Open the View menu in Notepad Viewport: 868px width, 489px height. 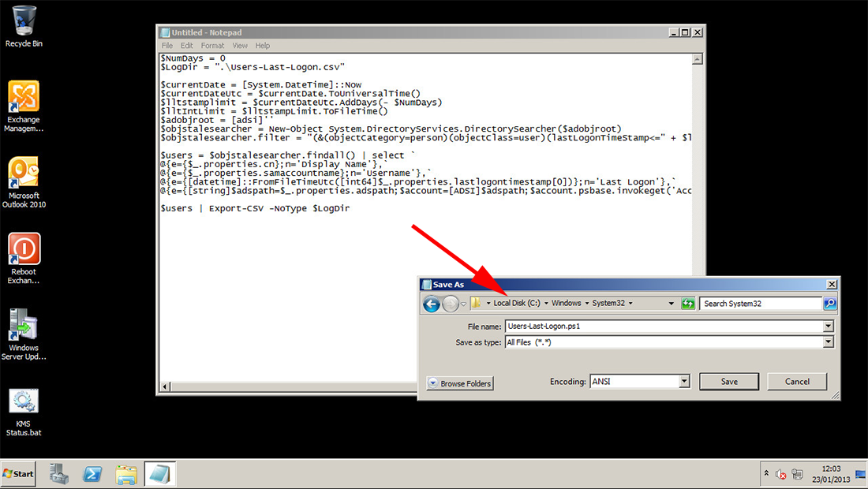coord(239,45)
